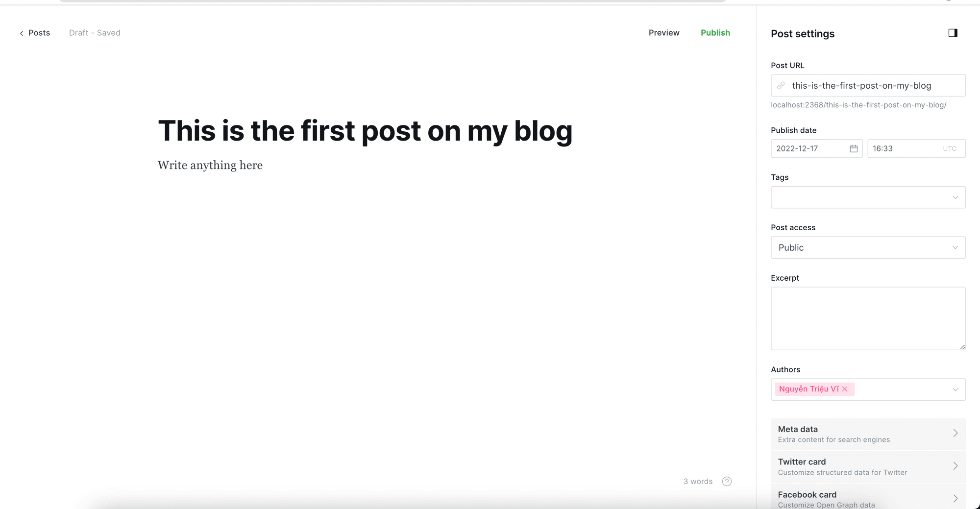Expand the Twitter card section
The width and height of the screenshot is (980, 509).
click(867, 467)
